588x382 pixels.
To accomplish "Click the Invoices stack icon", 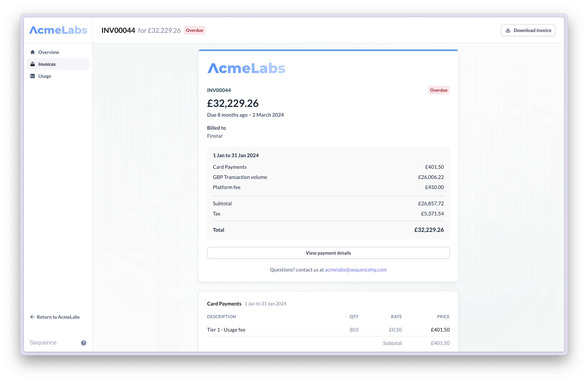I will tap(33, 64).
